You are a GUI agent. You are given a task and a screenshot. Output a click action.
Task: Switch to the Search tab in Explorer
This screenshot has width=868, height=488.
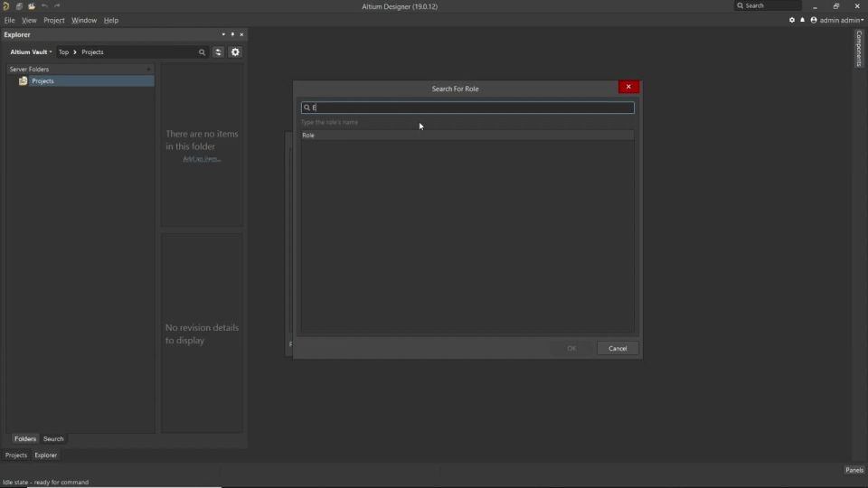click(53, 439)
